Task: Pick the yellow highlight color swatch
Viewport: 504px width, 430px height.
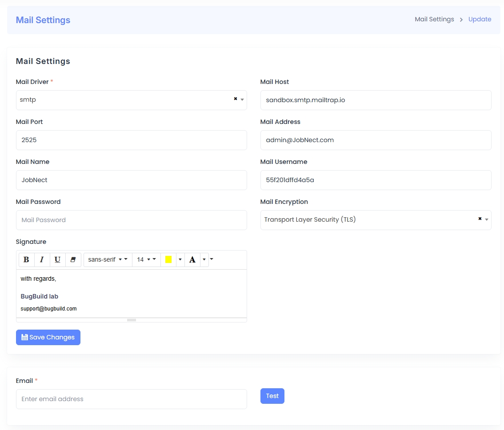Action: (x=168, y=259)
